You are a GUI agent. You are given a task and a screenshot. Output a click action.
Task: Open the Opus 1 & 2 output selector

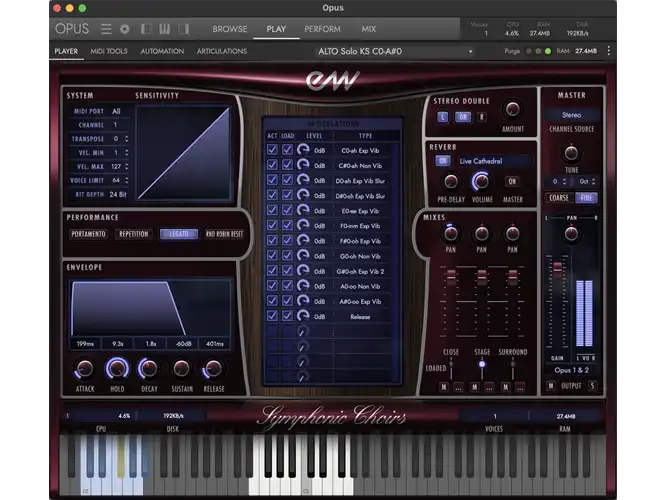pos(571,370)
